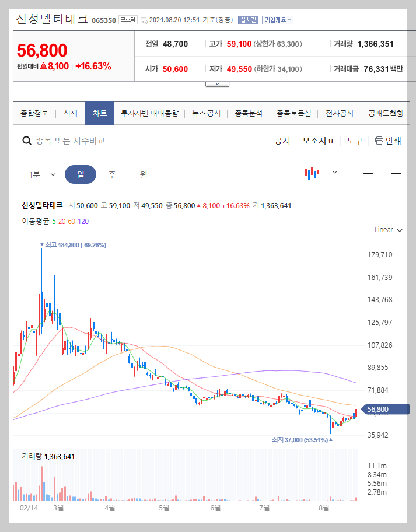
Task: Expand the quote details chevron below price table
Action: (217, 84)
